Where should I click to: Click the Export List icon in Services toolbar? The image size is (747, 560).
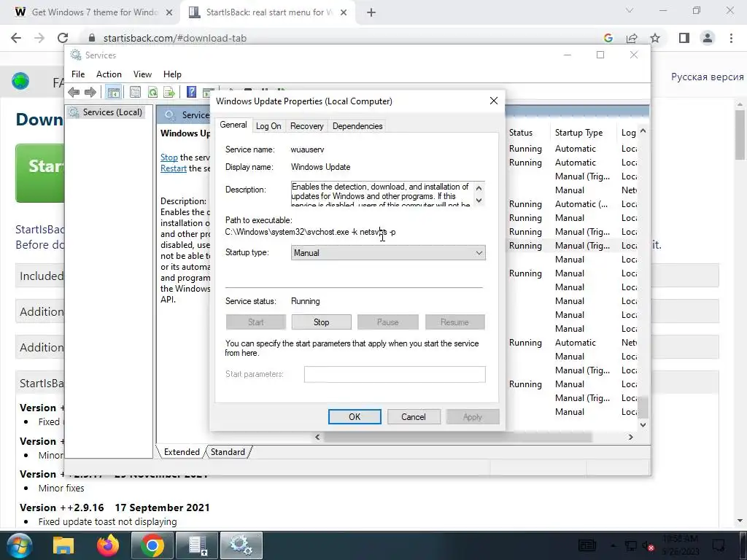pos(169,93)
